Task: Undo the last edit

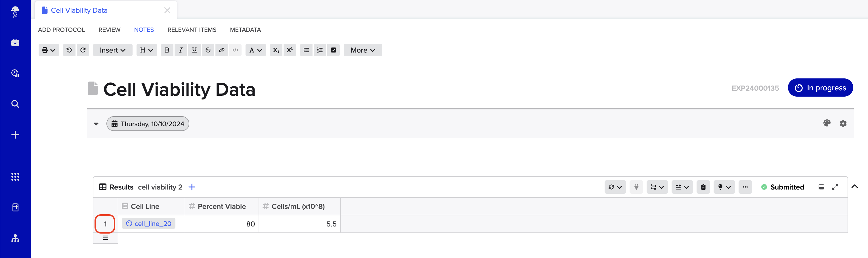Action: click(69, 50)
